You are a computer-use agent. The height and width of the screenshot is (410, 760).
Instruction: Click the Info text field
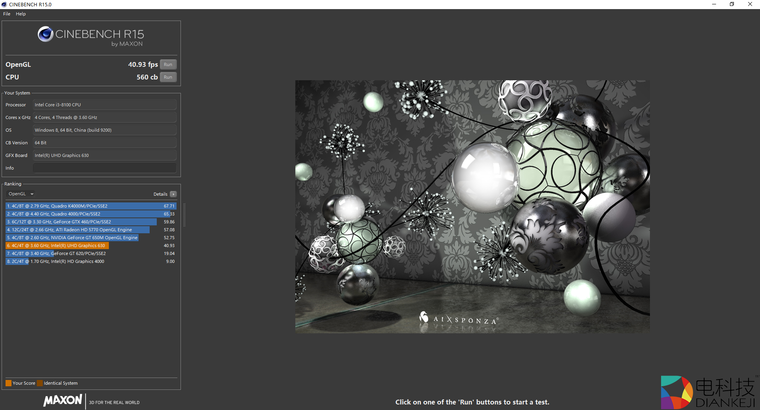point(104,168)
